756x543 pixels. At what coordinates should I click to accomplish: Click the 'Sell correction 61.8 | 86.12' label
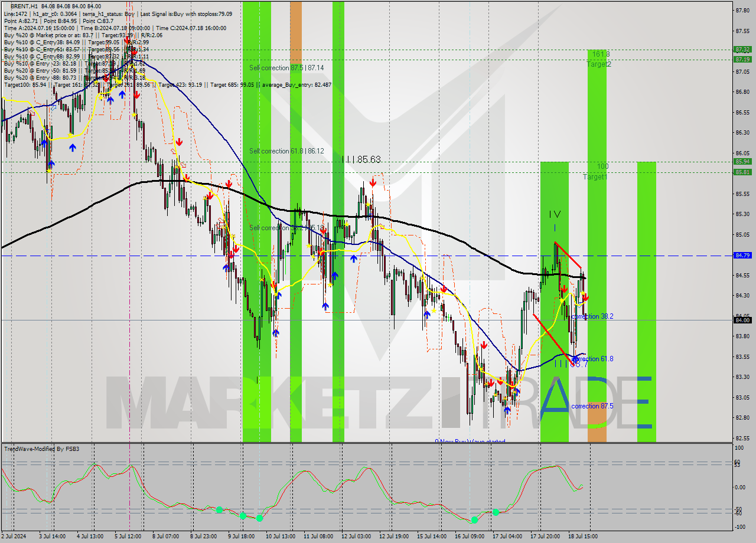tap(286, 151)
